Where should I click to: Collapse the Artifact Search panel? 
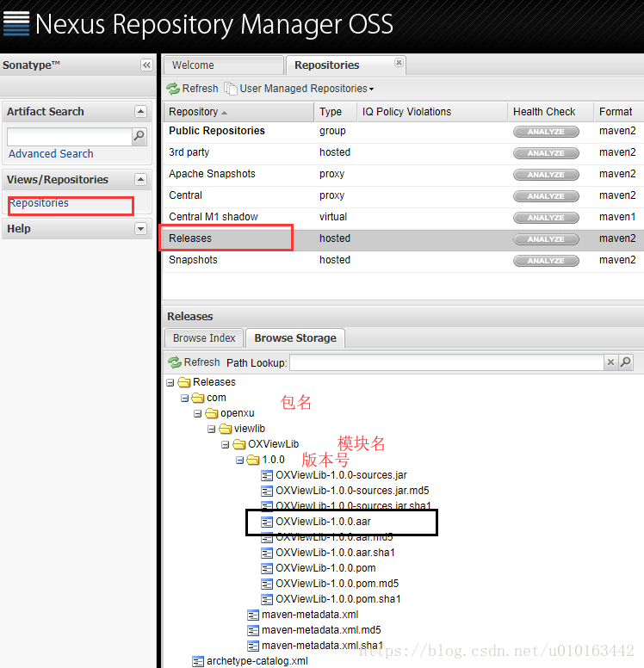click(140, 112)
